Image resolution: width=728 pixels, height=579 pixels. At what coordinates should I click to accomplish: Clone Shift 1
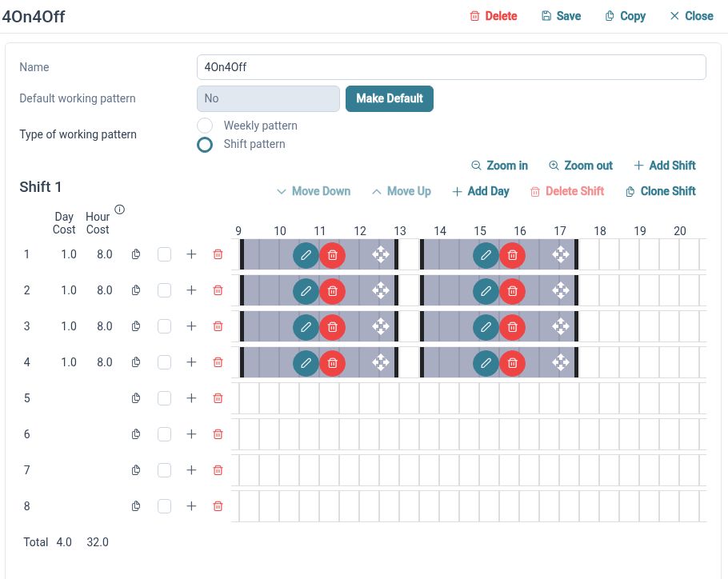coord(660,191)
